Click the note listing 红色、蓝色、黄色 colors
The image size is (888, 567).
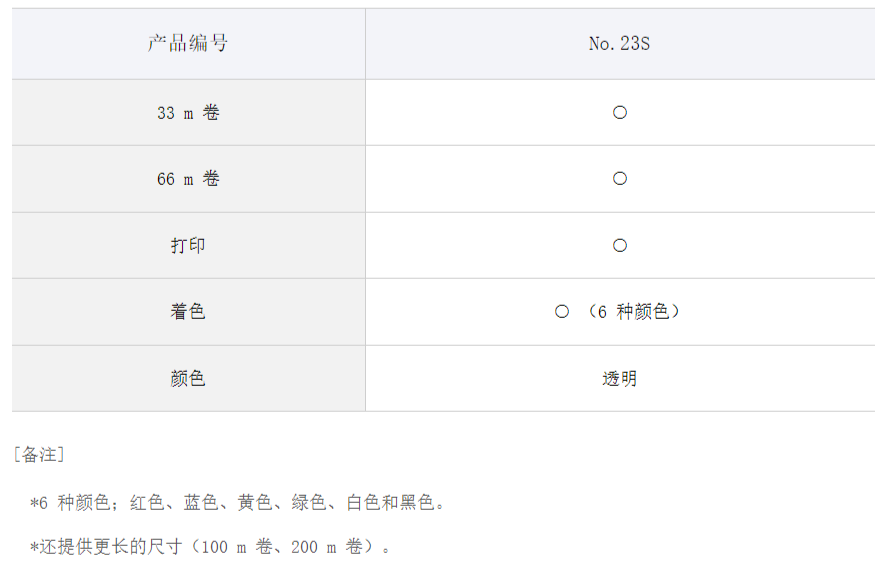(238, 502)
